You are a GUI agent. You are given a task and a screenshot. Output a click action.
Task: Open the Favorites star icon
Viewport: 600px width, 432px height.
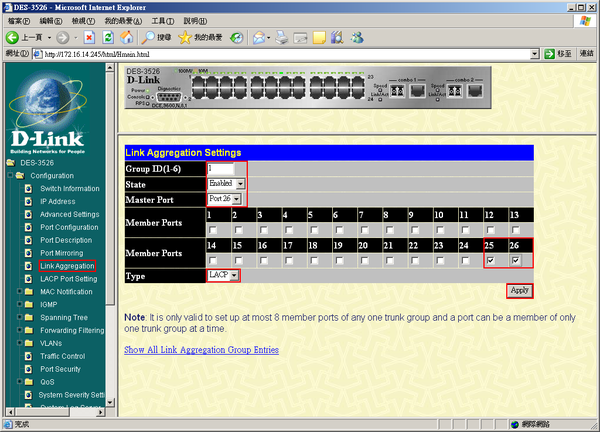pyautogui.click(x=185, y=37)
